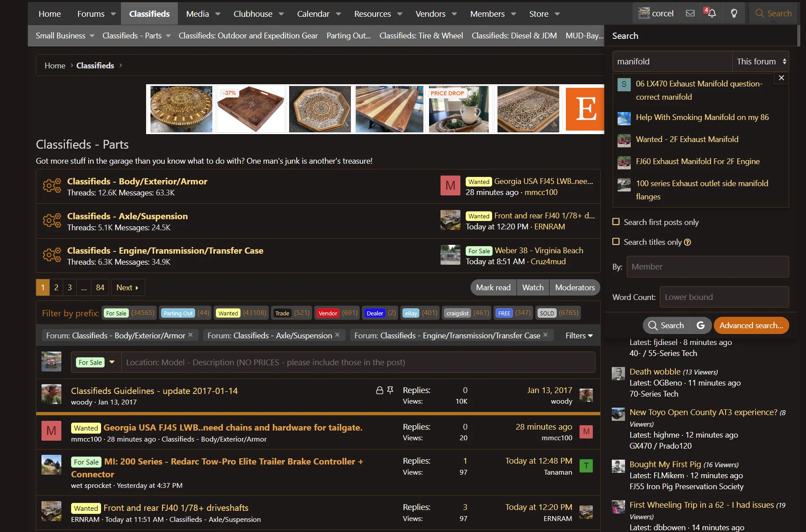This screenshot has height=532, width=806.
Task: Open the alerts bell icon
Action: point(711,13)
